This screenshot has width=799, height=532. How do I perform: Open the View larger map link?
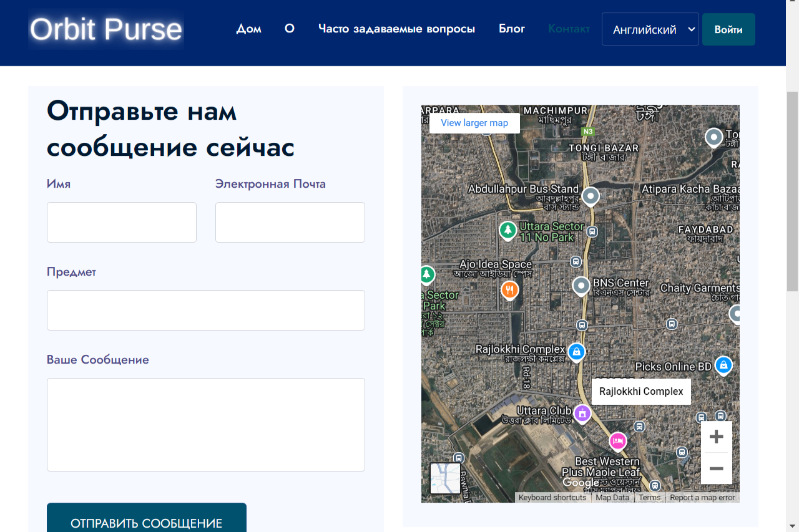coord(474,123)
